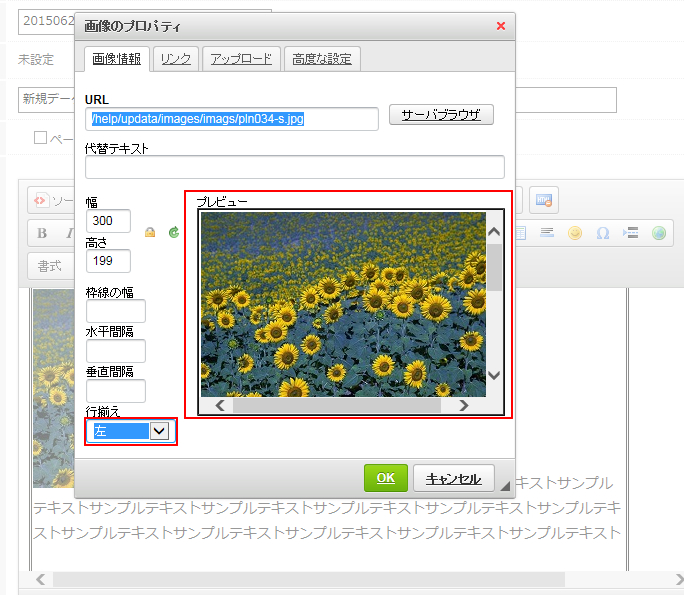Click the preview's scroll down arrow
Screen dimensions: 684x595
coord(494,375)
